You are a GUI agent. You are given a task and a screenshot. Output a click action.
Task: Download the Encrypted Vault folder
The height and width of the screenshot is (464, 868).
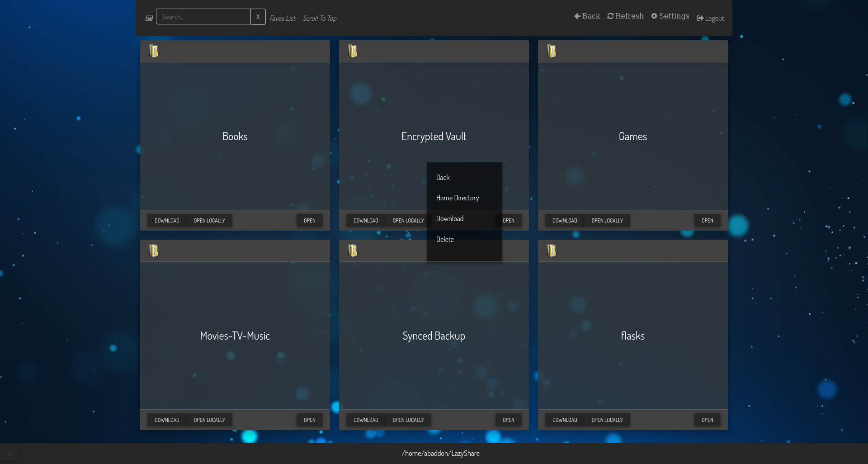366,221
